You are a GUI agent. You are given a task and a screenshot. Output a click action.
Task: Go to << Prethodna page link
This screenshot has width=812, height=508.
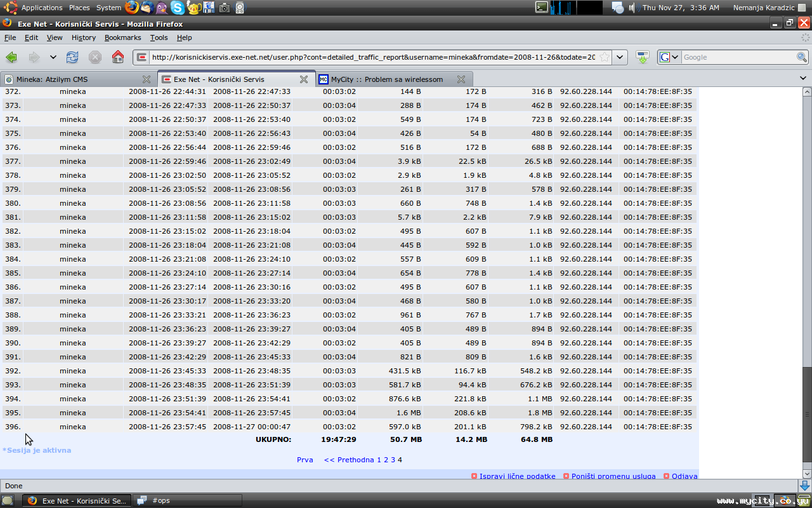pos(349,460)
